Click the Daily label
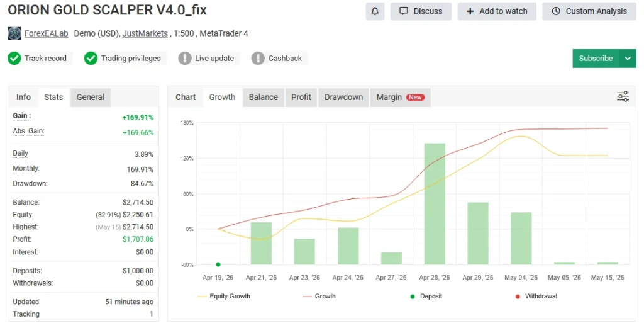Viewport: 644px width, 323px height. point(21,153)
